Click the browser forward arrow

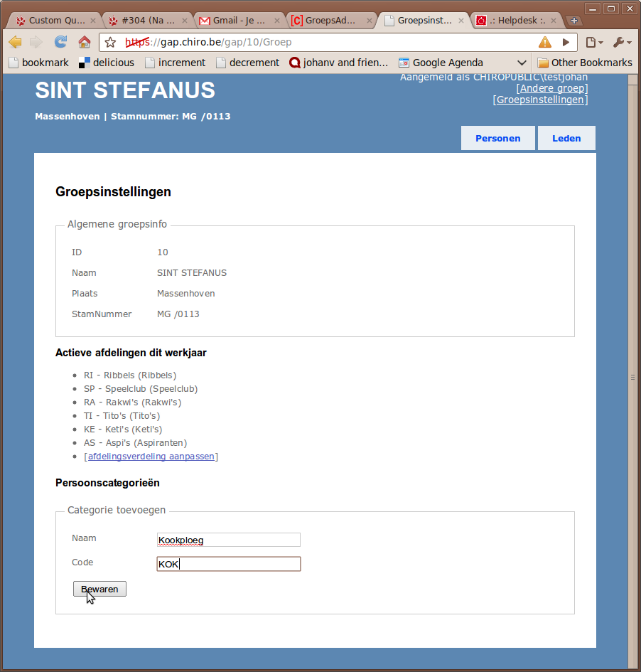36,42
